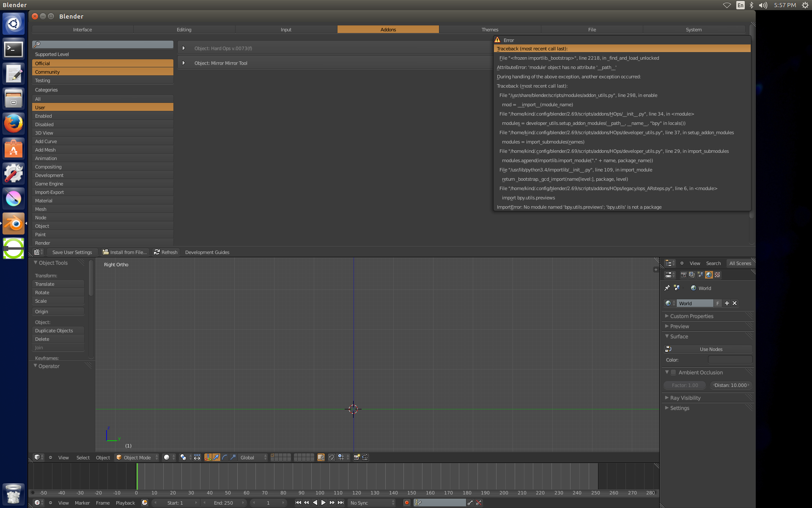Enable the translate manipulator arrow icon
This screenshot has width=812, height=508.
click(216, 457)
